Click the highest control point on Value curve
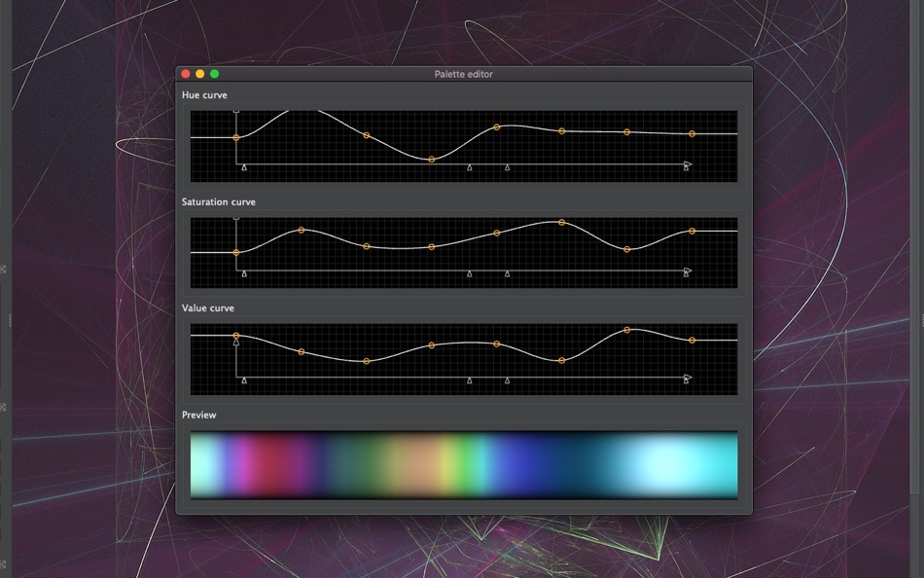This screenshot has height=578, width=924. pyautogui.click(x=627, y=330)
